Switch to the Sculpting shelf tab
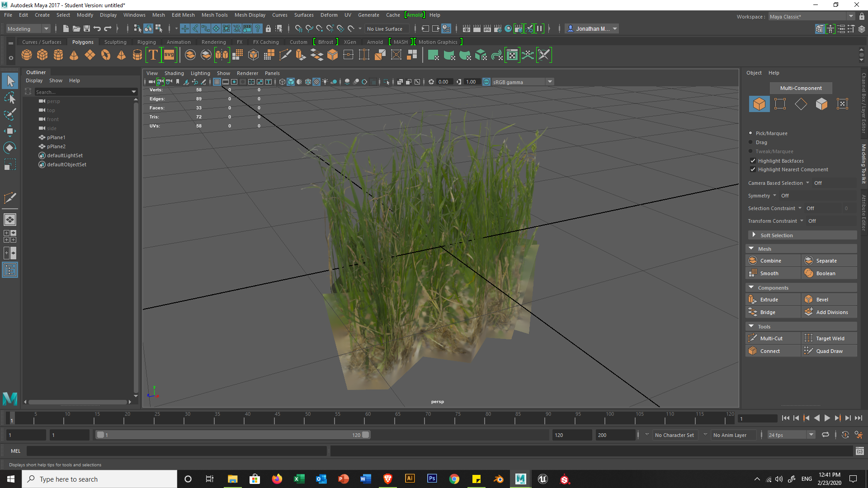 115,42
